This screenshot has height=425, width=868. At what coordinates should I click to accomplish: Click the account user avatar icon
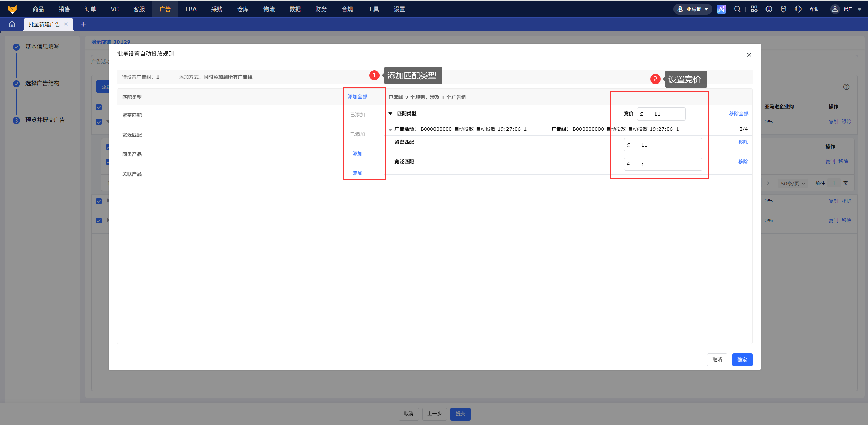coord(835,9)
